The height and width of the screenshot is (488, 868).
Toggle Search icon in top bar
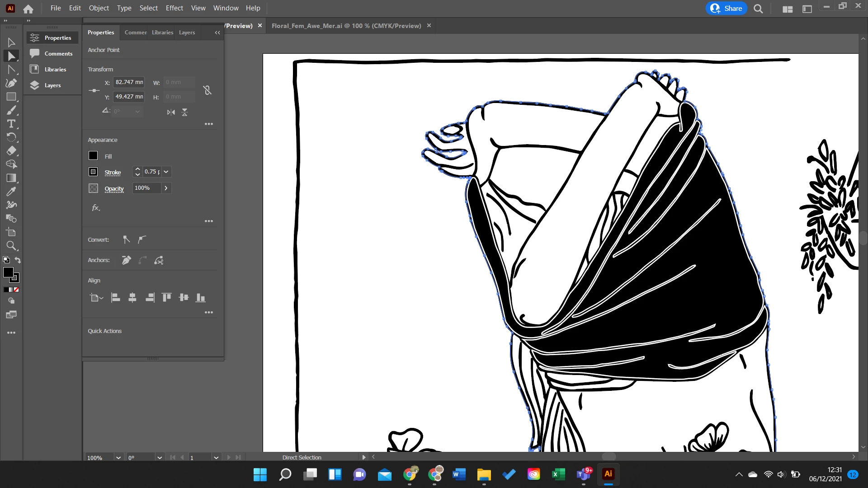point(758,9)
